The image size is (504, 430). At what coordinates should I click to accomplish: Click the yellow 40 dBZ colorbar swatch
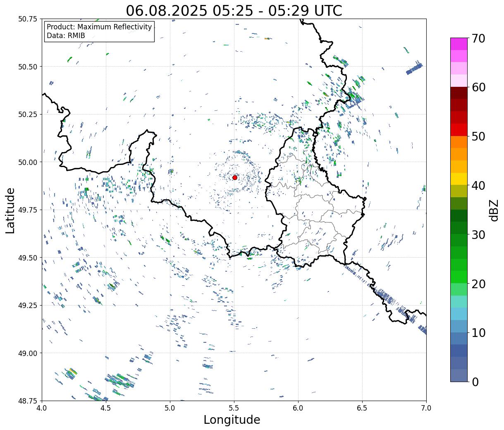tap(459, 179)
